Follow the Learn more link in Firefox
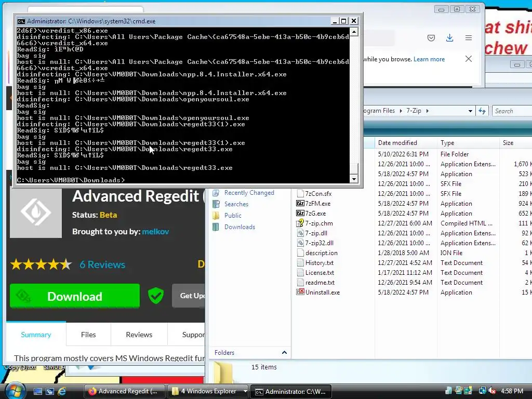The width and height of the screenshot is (532, 399). click(429, 59)
